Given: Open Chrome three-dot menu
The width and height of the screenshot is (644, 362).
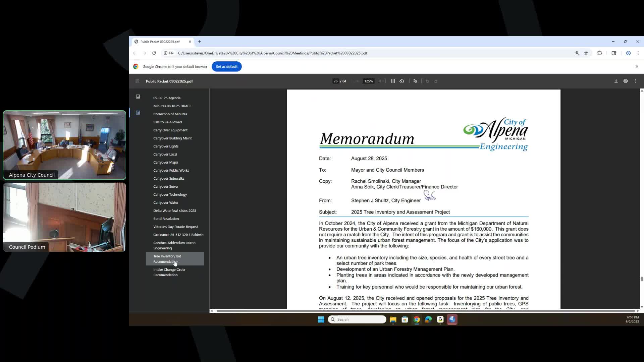Looking at the screenshot, I should [638, 53].
